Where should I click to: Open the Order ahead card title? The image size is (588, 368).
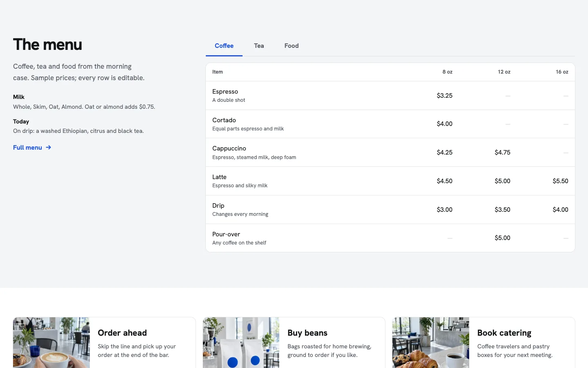(x=122, y=333)
